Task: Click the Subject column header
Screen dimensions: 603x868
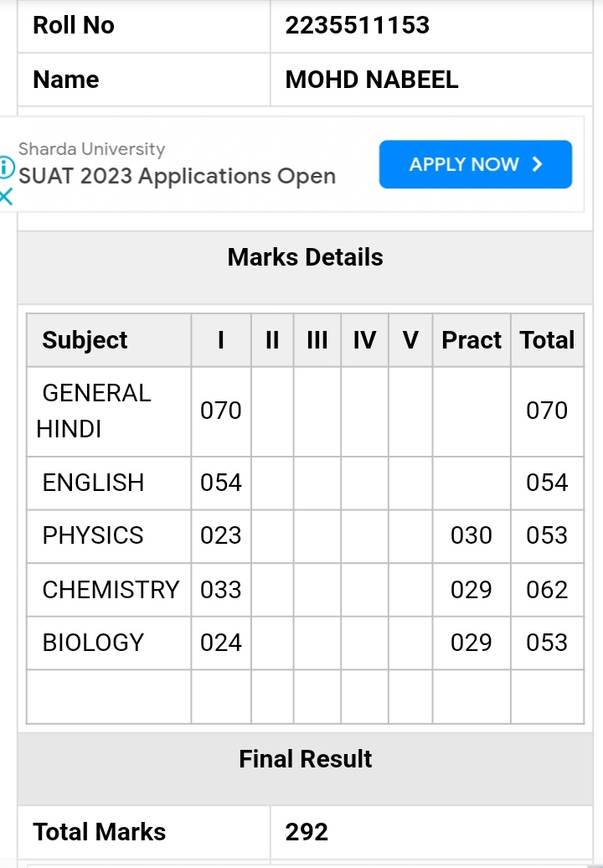Action: coord(85,340)
